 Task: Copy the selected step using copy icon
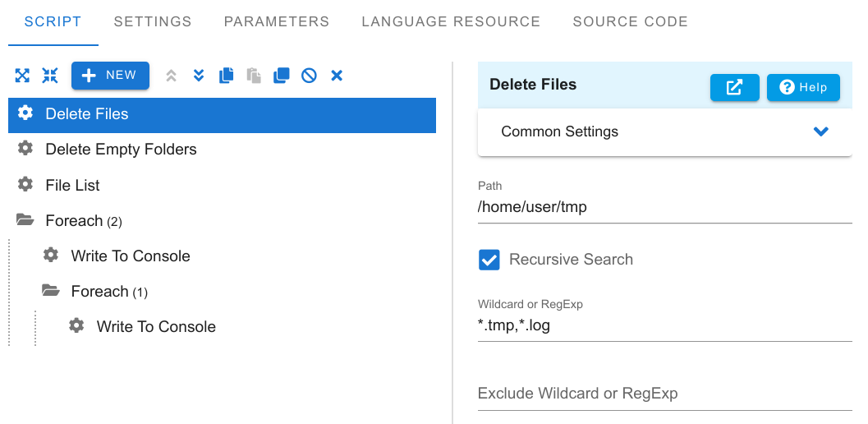(227, 76)
